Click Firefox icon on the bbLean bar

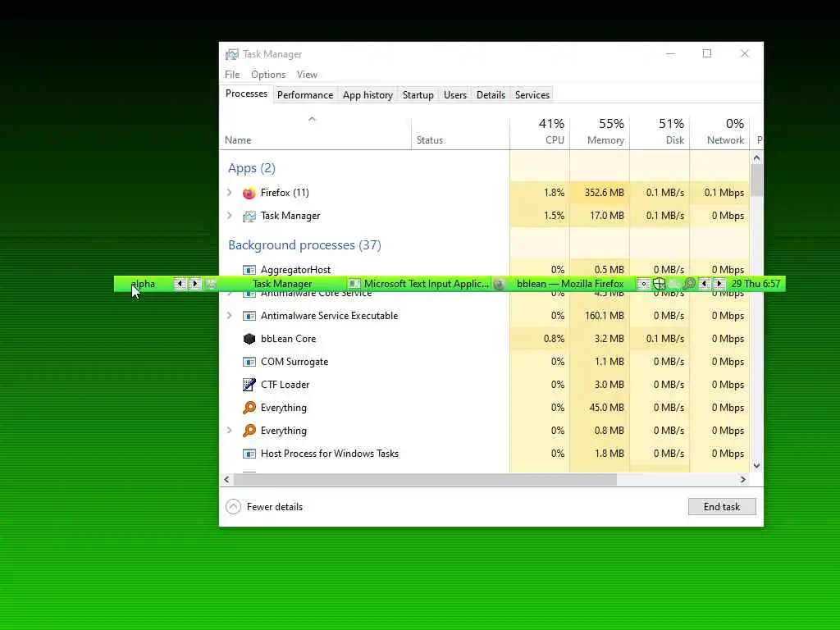click(x=499, y=284)
